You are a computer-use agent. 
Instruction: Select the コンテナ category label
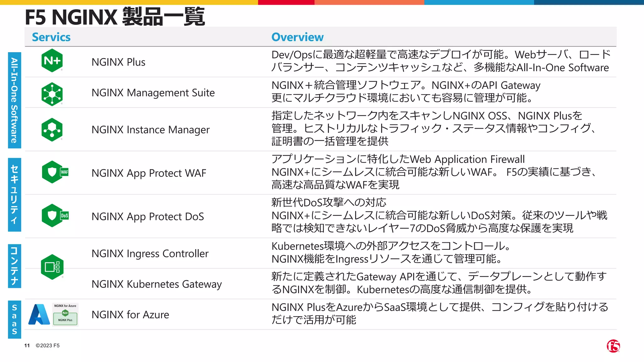pos(14,266)
